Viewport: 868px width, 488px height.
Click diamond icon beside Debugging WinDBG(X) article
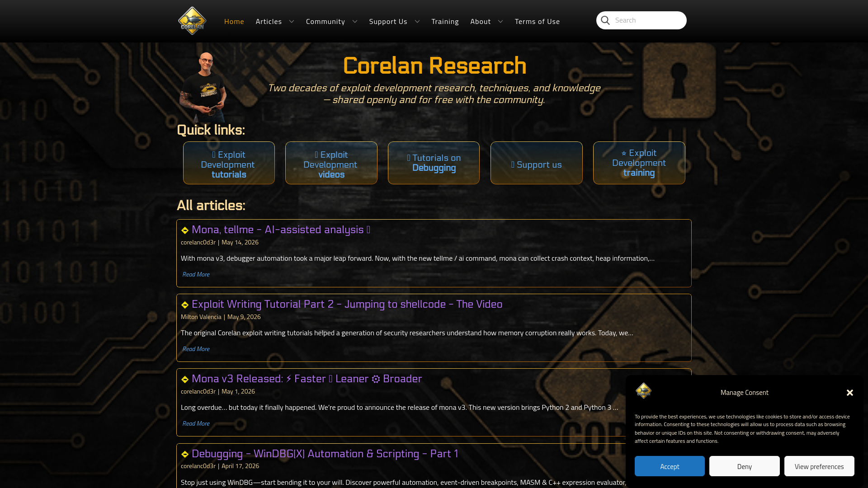(185, 455)
